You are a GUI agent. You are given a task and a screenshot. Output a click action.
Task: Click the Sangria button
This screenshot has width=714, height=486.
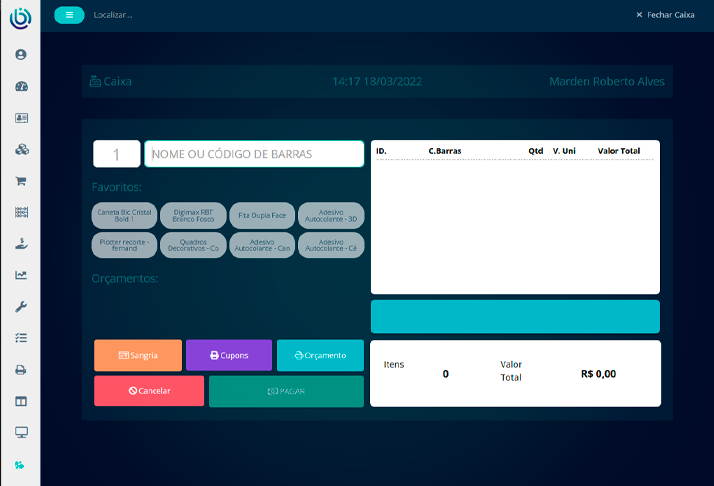point(138,355)
